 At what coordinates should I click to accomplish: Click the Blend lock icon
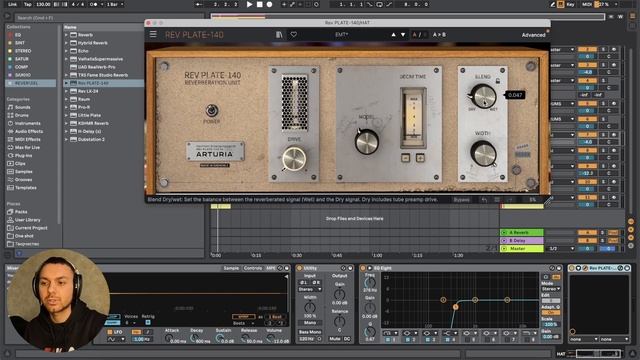[x=498, y=81]
